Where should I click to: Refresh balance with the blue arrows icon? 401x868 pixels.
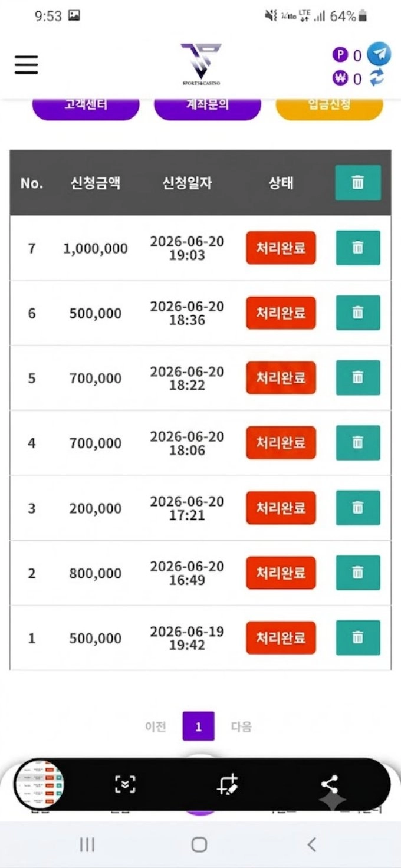click(x=377, y=77)
